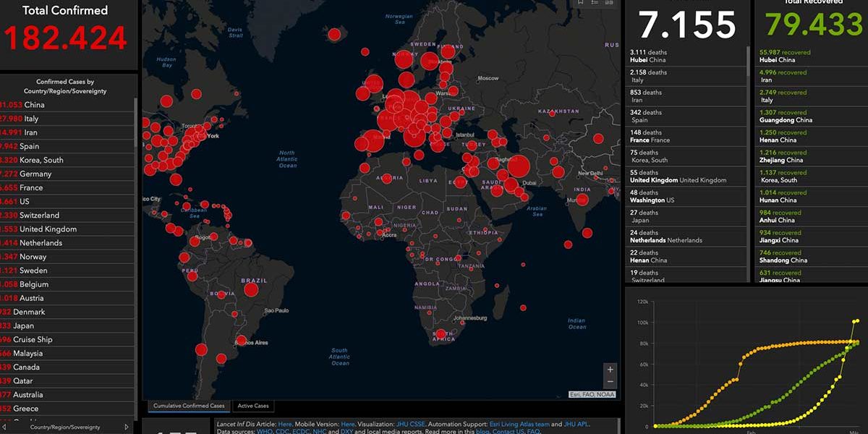Select Austria in confirmed cases list
Image resolution: width=868 pixels, height=434 pixels.
pyautogui.click(x=67, y=298)
